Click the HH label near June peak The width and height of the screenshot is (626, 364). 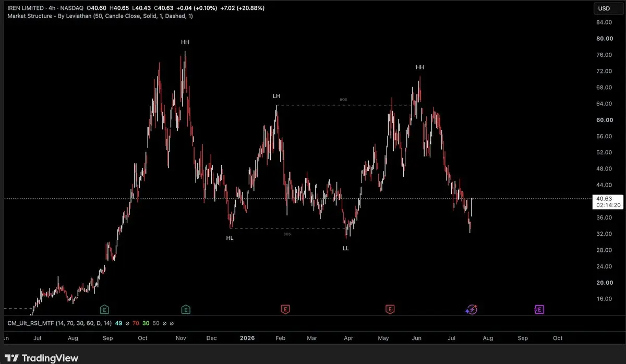coord(420,67)
